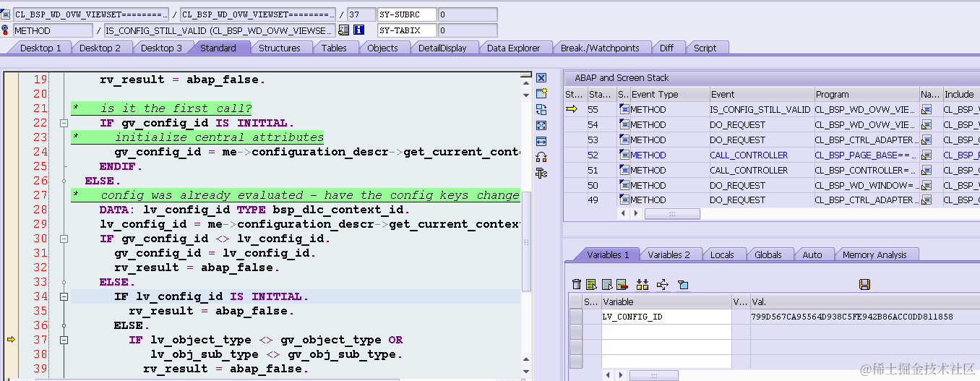Click the navigate icon next to IS_CONFIG_STILL_VALID field
This screenshot has height=381, width=980.
tap(343, 30)
